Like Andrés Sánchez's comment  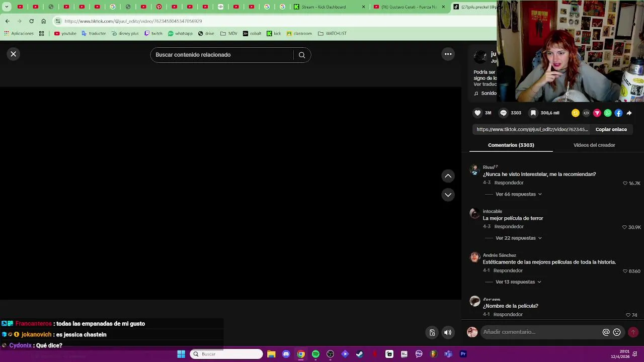pos(625,271)
